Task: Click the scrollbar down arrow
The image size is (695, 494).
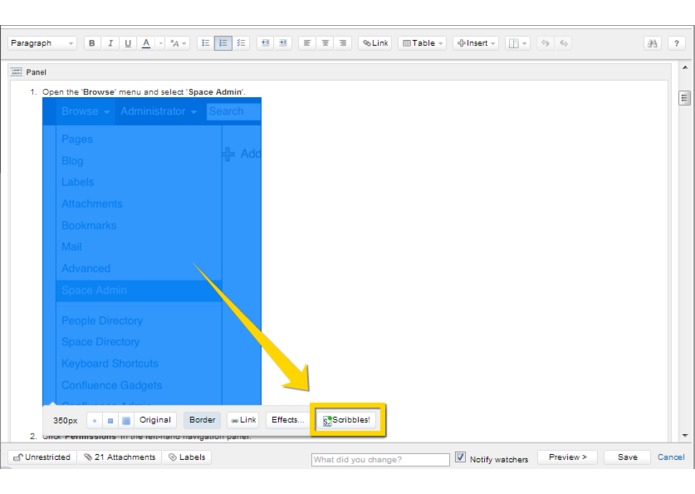Action: [685, 436]
